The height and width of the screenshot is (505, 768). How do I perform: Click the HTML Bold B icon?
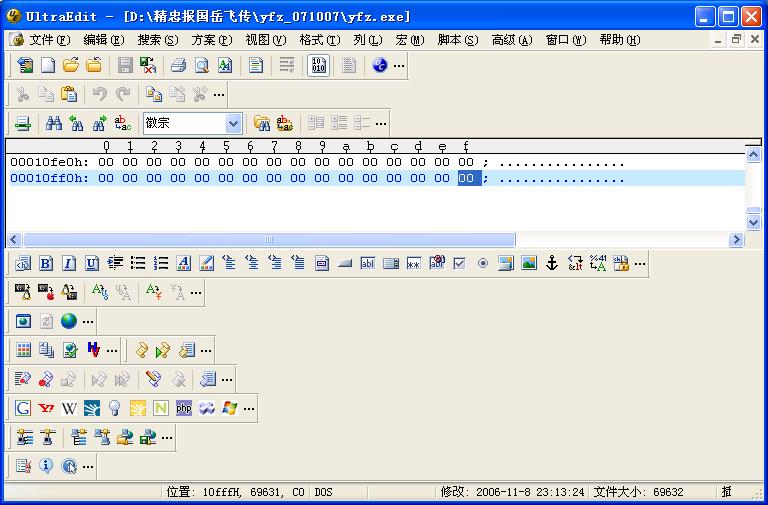46,264
